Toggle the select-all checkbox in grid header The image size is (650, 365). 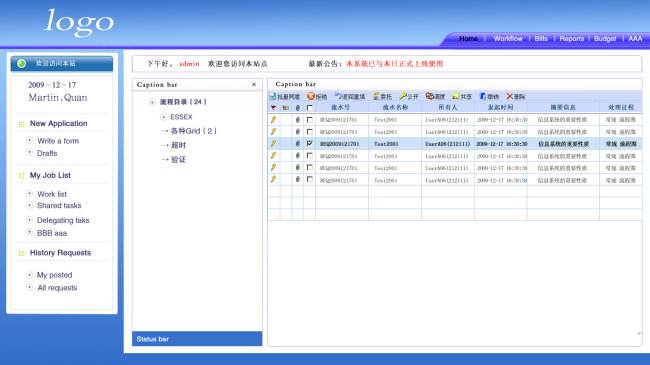(310, 108)
